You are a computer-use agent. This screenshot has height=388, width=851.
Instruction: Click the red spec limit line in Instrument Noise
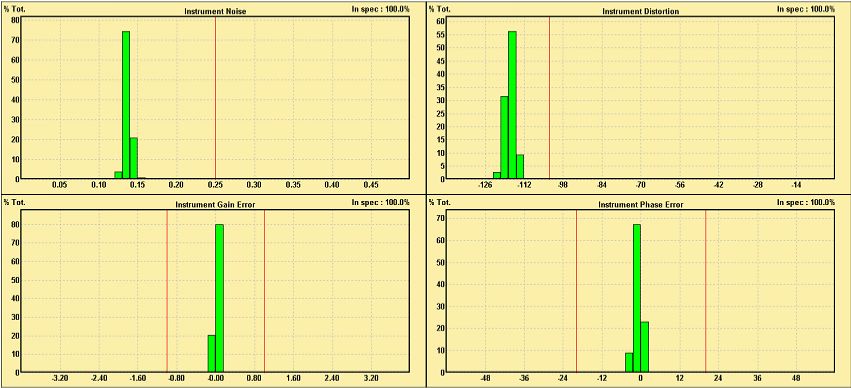pos(215,98)
